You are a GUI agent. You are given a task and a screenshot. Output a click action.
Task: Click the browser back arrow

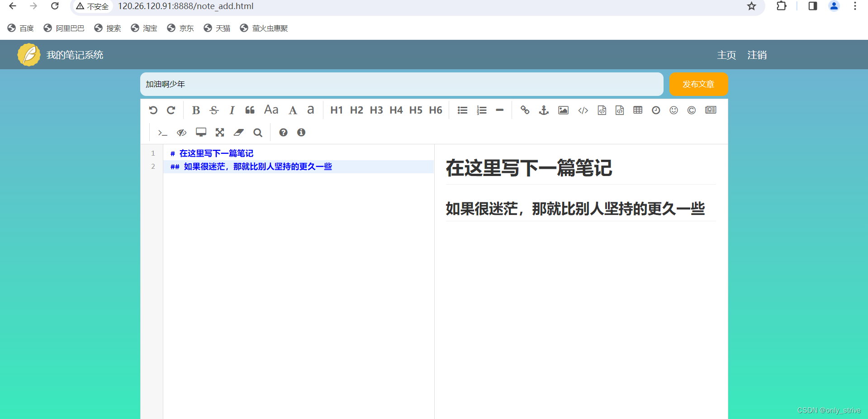click(13, 6)
